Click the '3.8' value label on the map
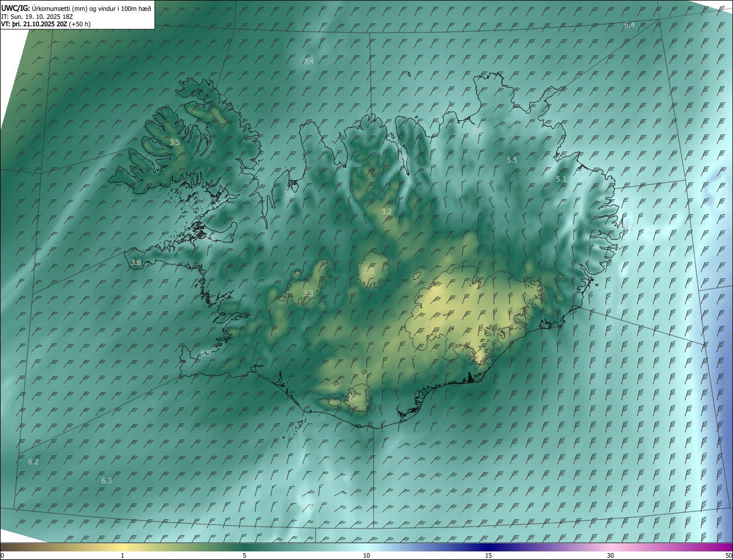Screen dimensions: 733x560 (x=136, y=262)
